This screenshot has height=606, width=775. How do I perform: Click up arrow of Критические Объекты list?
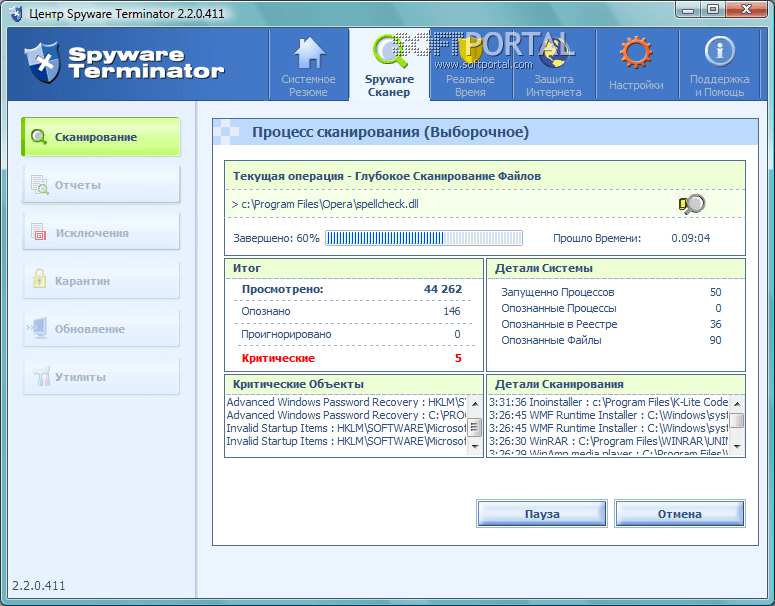coord(474,403)
